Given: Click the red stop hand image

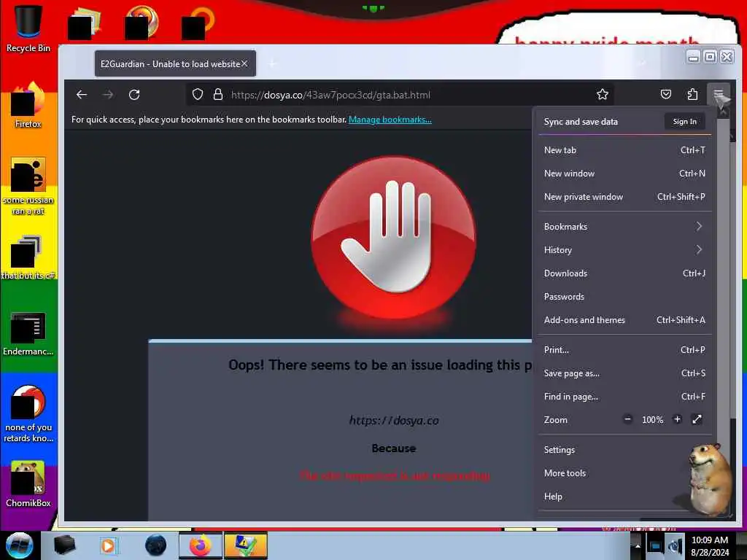Looking at the screenshot, I should point(393,237).
